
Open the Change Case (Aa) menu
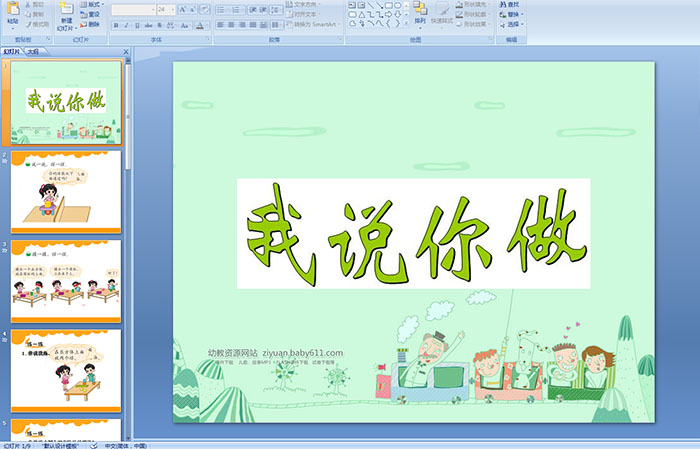point(185,25)
